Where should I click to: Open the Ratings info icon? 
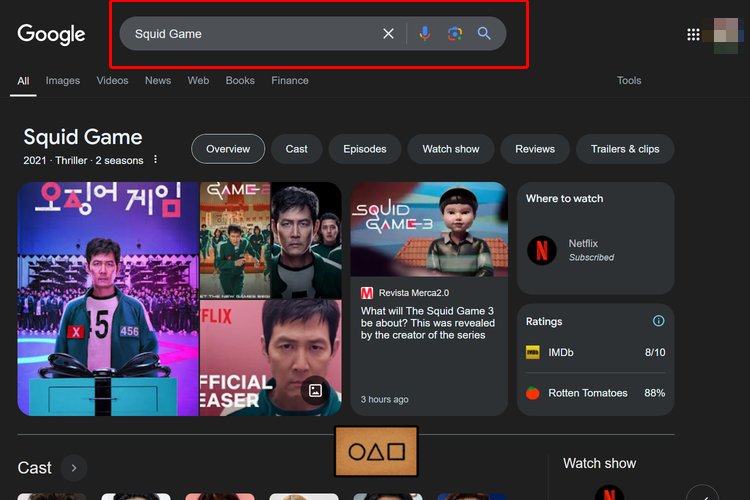point(659,321)
